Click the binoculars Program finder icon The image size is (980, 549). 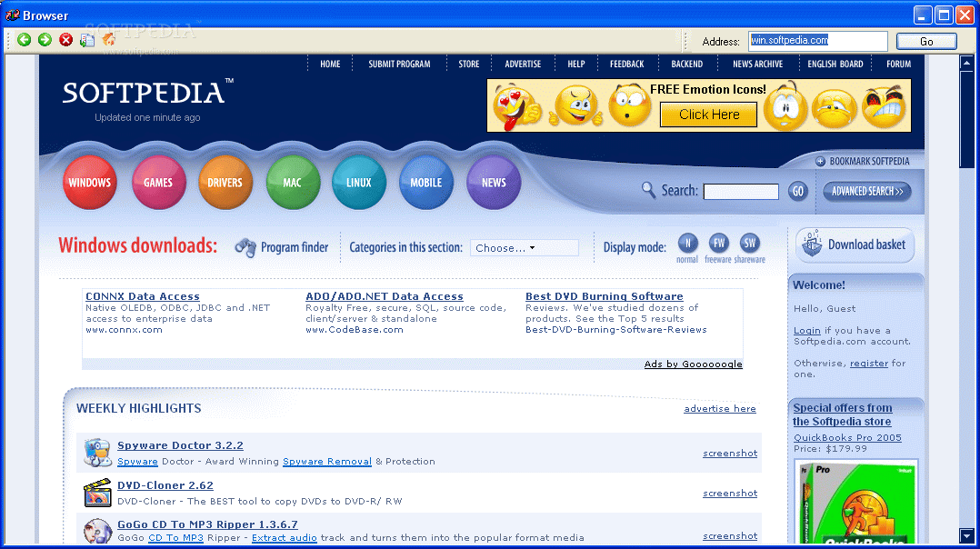(x=245, y=248)
